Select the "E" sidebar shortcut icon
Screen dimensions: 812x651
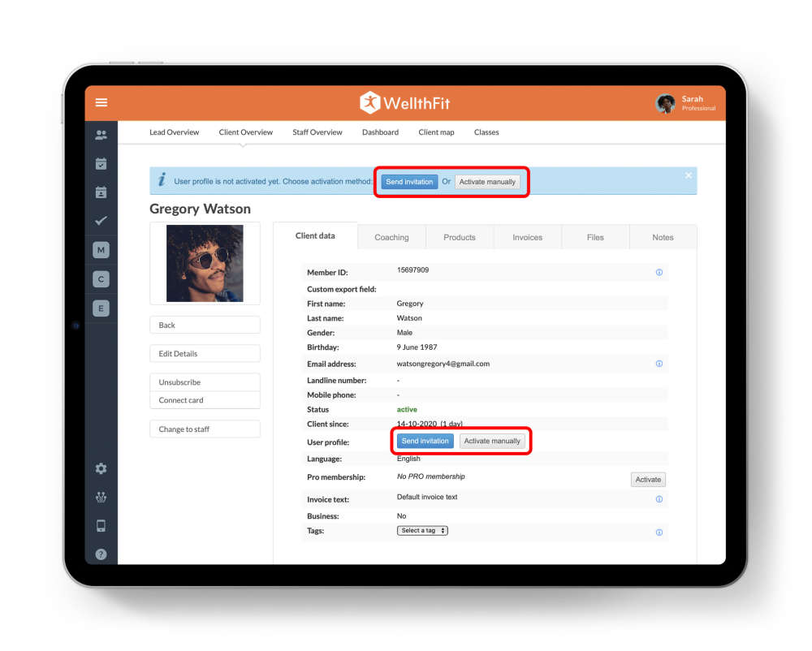101,308
